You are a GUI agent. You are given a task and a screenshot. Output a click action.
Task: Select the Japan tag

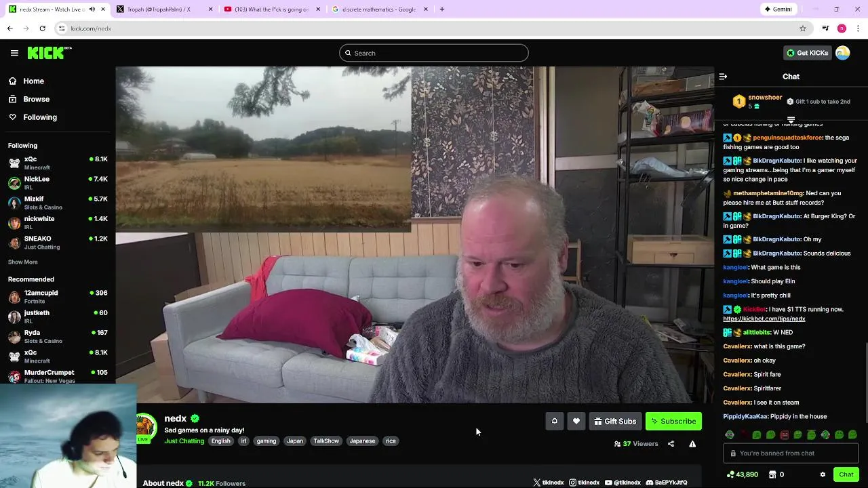coord(295,441)
